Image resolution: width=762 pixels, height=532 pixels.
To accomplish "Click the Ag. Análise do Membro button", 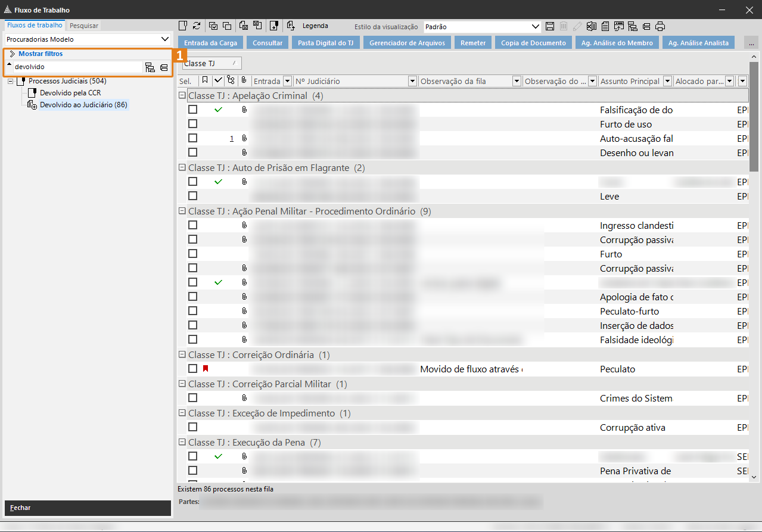I will click(x=617, y=43).
